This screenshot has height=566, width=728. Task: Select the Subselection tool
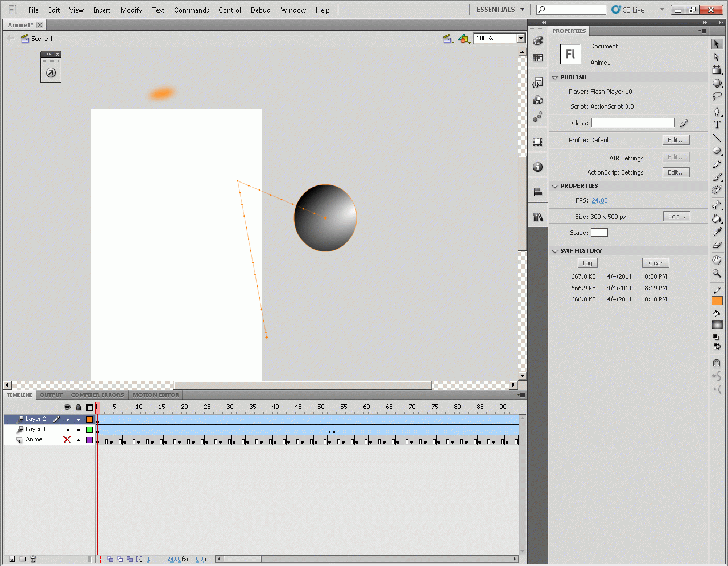click(717, 57)
